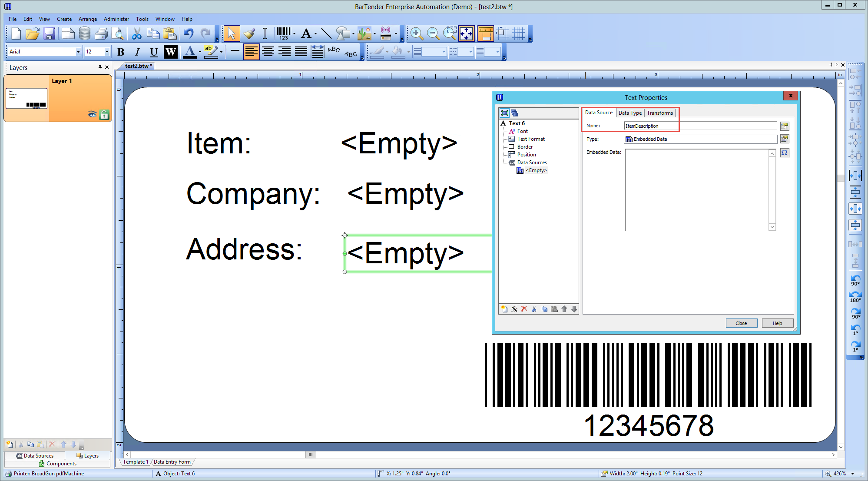This screenshot has width=868, height=481.
Task: Select Text Format in properties tree
Action: tap(531, 139)
